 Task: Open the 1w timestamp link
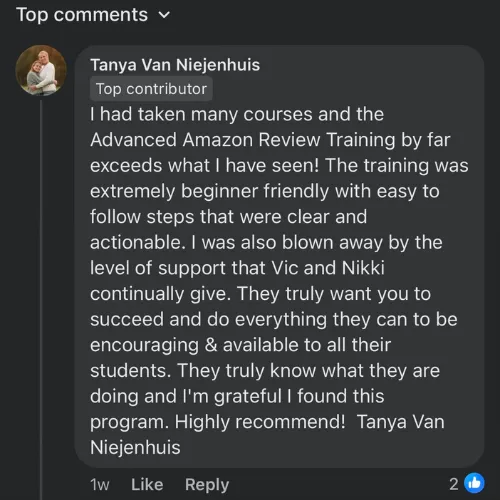(x=99, y=484)
